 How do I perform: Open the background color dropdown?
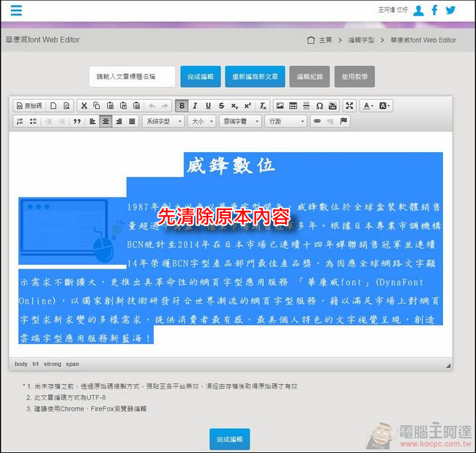[x=384, y=105]
